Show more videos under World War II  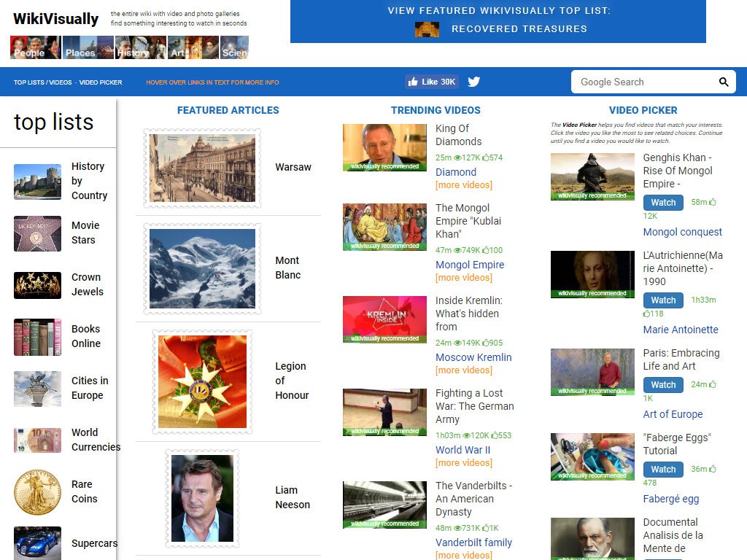coord(464,463)
